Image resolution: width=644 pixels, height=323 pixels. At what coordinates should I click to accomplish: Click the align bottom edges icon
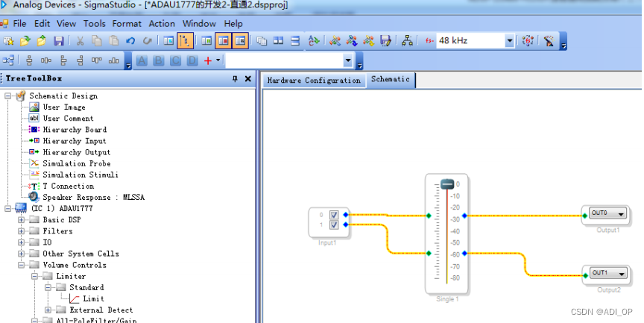click(x=114, y=61)
